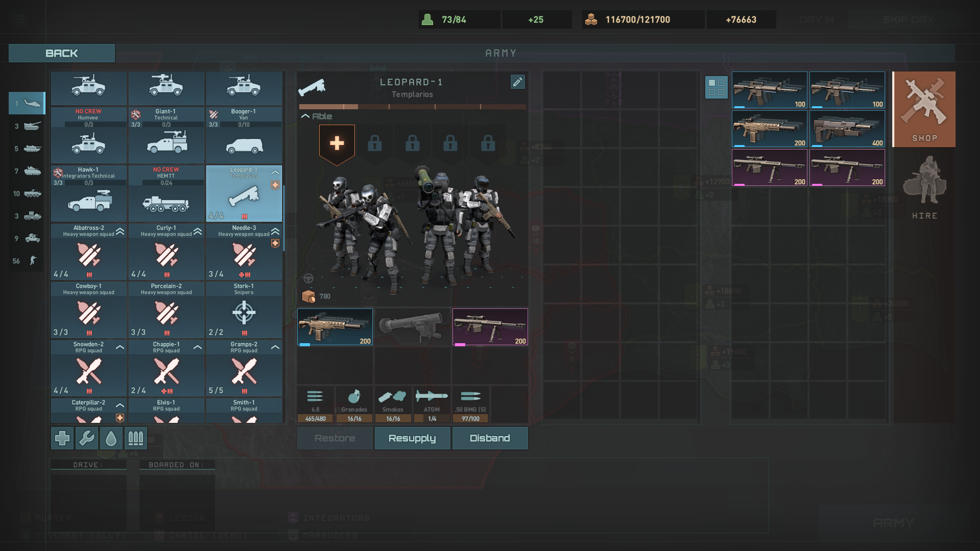
Task: Collapse the Able squad section
Action: point(305,116)
